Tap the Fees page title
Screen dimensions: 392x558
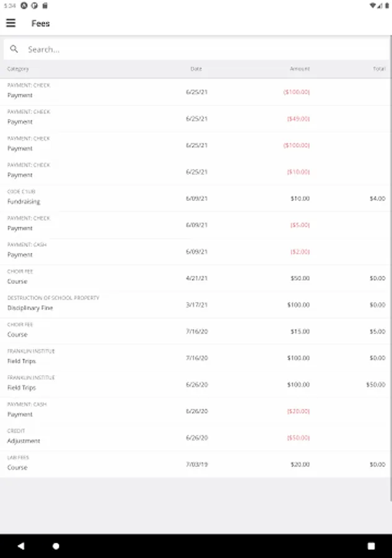point(41,24)
